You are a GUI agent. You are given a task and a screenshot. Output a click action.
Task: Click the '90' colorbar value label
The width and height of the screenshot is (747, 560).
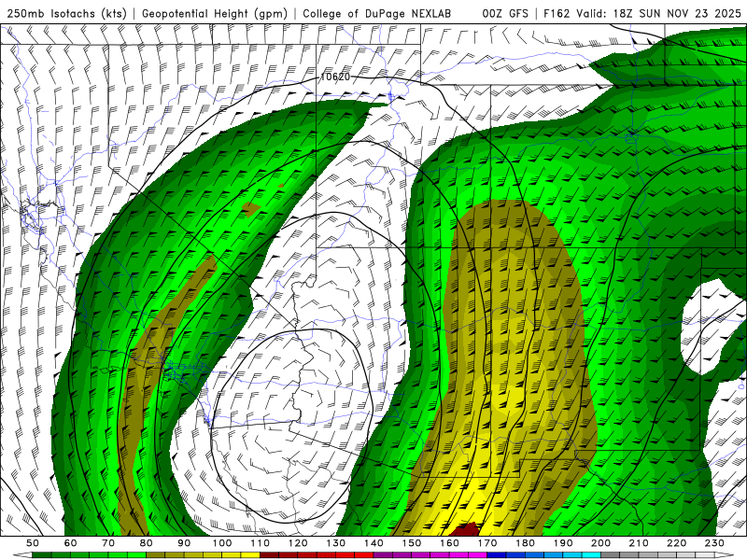point(184,543)
